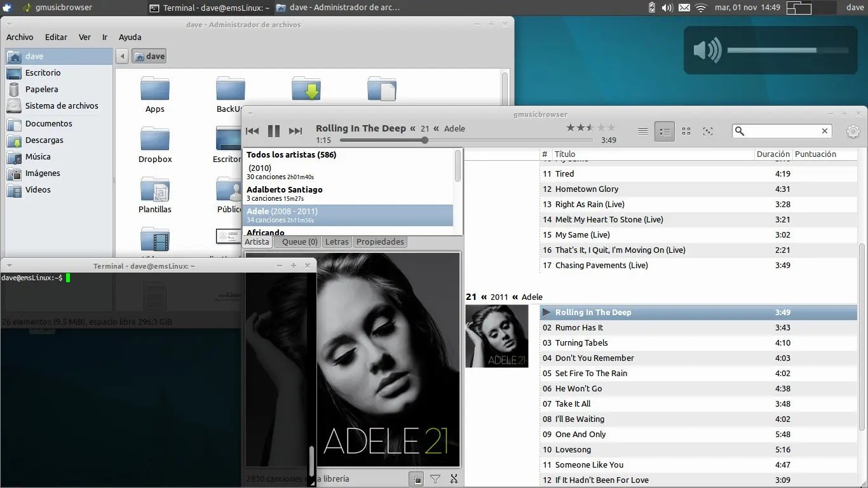Pause playback of Rolling In The Deep
Viewport: 868px width, 488px height.
(x=274, y=131)
